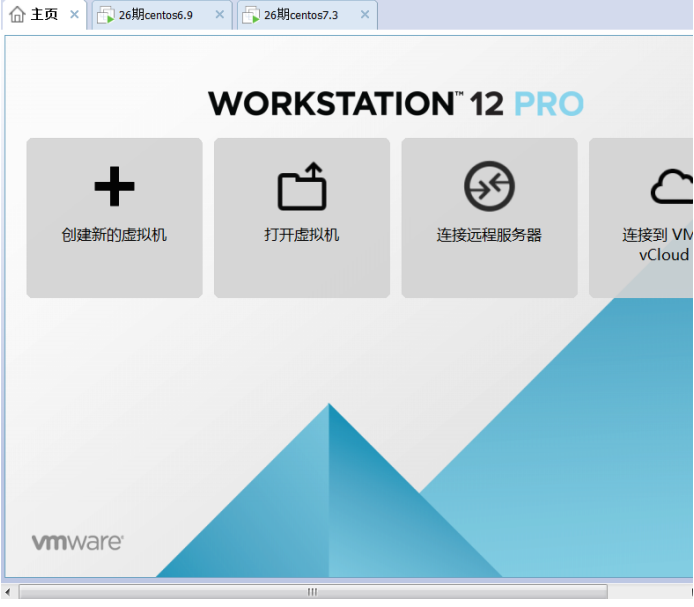Select 创建新的虚拟机 label
The height and width of the screenshot is (607, 694).
[114, 235]
